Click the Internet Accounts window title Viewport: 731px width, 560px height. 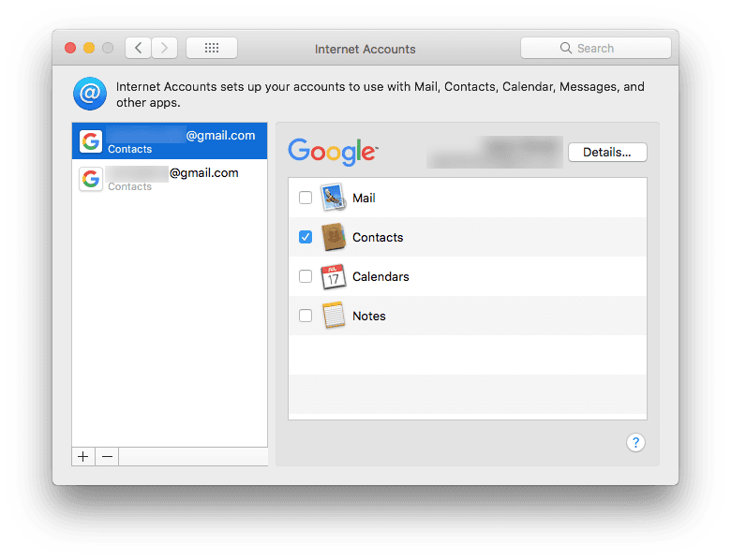365,49
